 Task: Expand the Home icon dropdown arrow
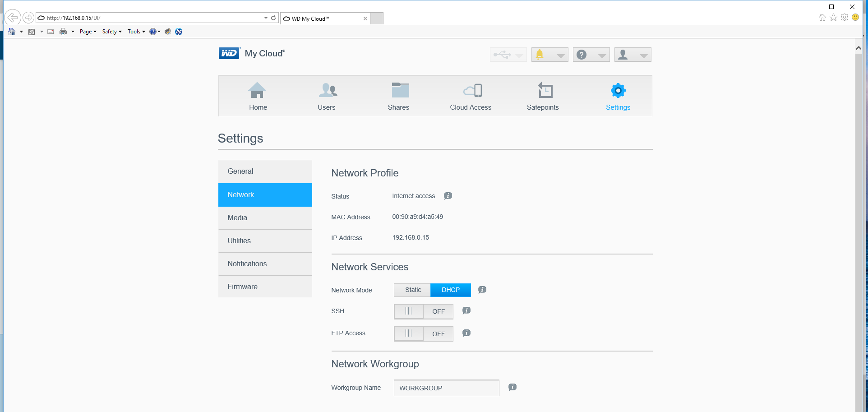click(x=21, y=32)
